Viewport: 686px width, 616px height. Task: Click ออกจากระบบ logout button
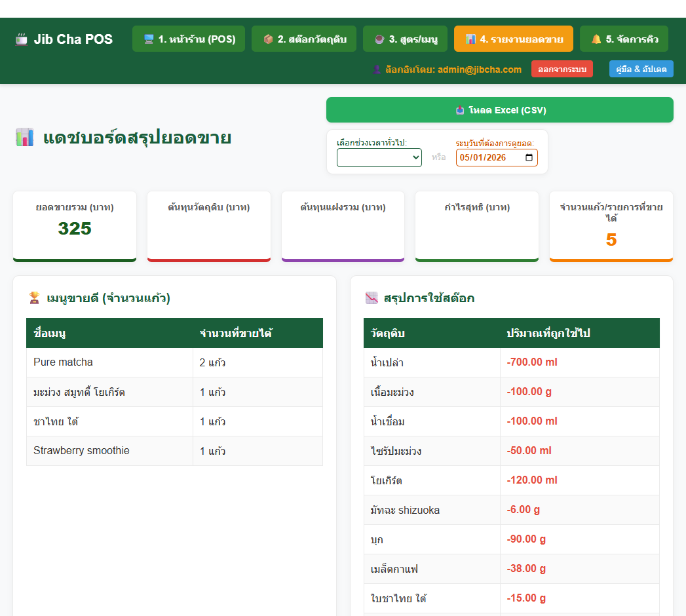click(x=562, y=69)
